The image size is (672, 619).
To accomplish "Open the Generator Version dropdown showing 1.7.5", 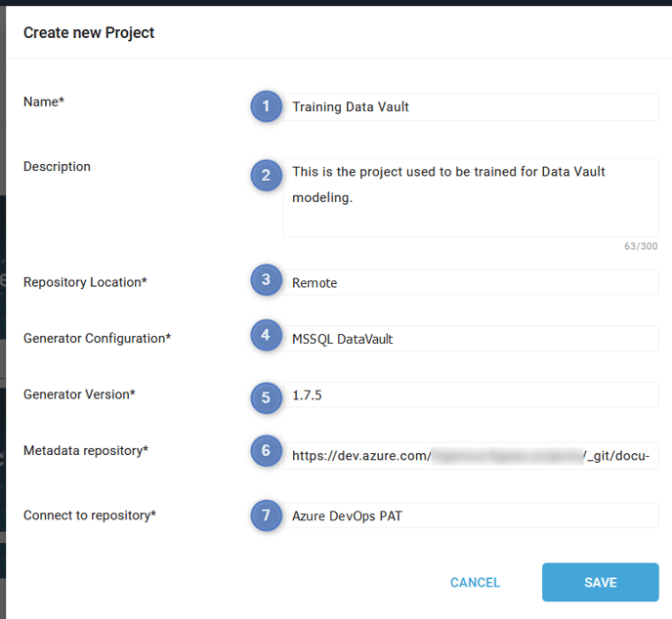I will 471,394.
